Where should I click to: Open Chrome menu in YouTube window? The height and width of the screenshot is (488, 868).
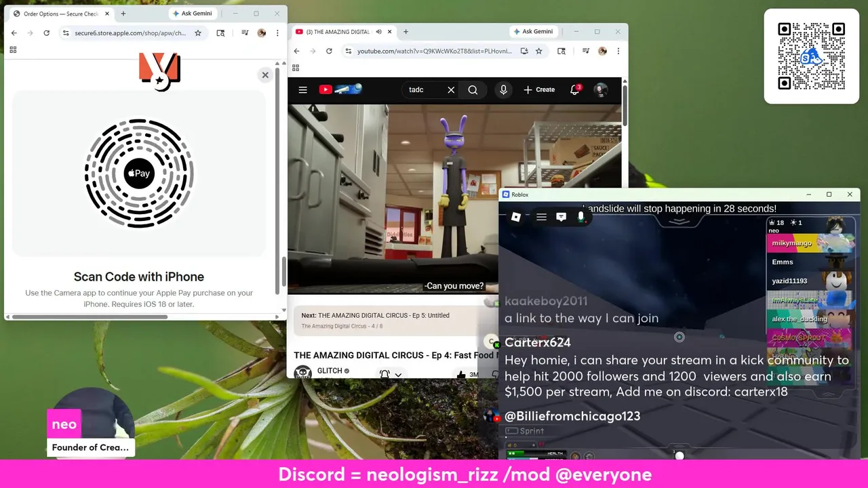pos(618,51)
